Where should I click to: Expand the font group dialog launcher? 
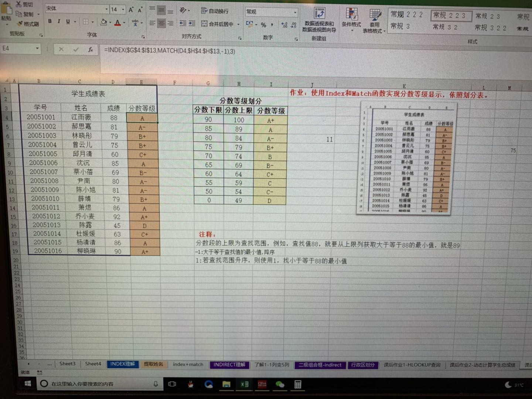[x=143, y=37]
